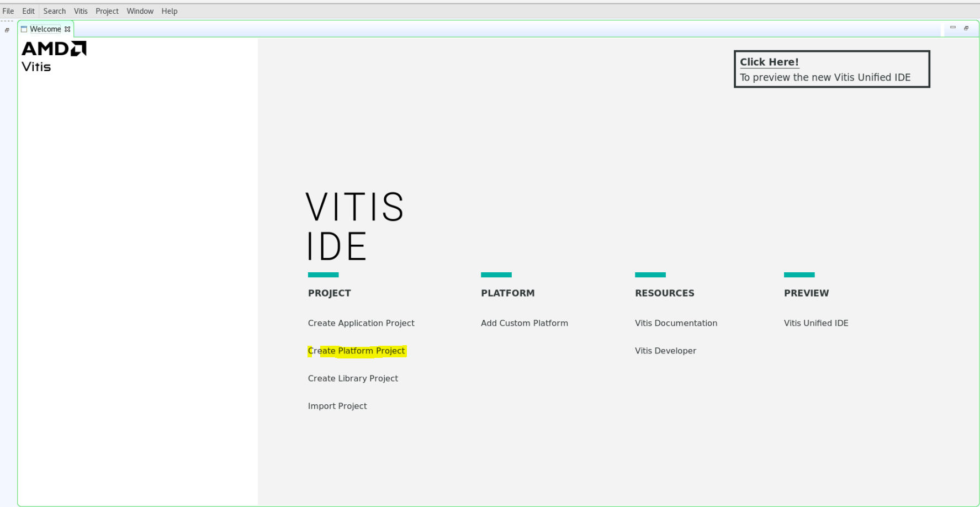
Task: Open the Help menu
Action: tap(169, 11)
